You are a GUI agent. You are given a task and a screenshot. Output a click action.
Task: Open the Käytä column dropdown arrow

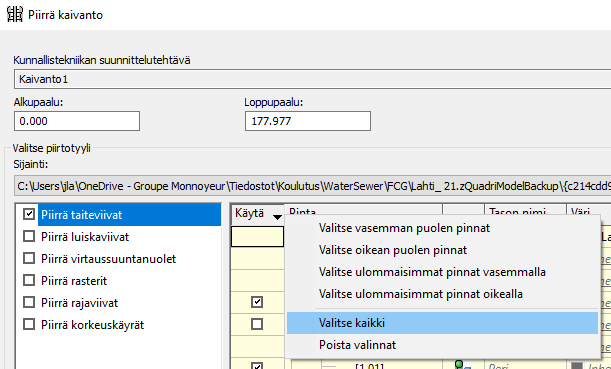(277, 217)
